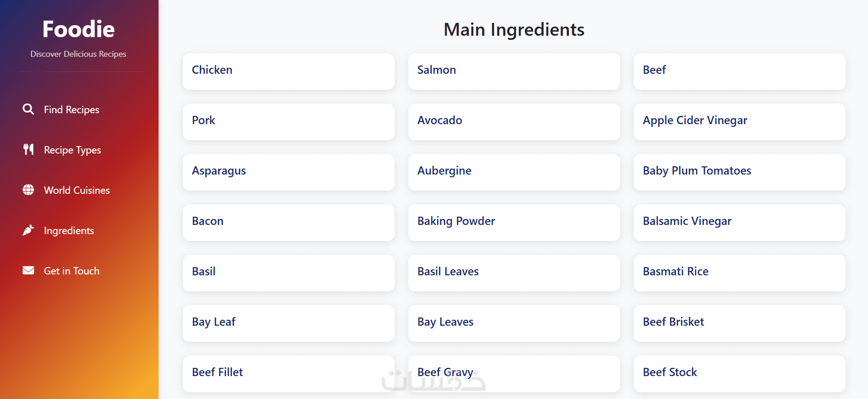Image resolution: width=868 pixels, height=399 pixels.
Task: Click the globe icon in sidebar
Action: click(x=28, y=190)
